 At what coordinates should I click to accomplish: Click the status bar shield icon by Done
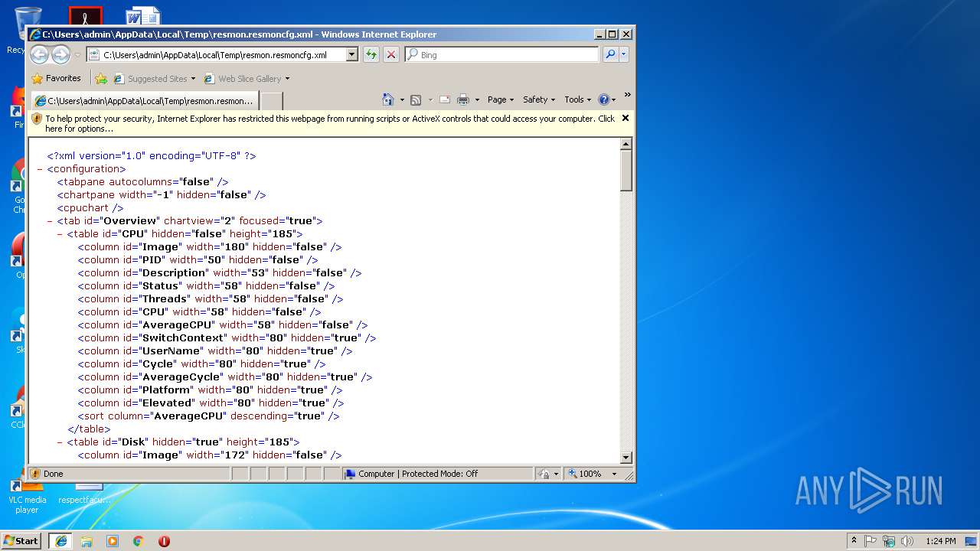pos(35,474)
